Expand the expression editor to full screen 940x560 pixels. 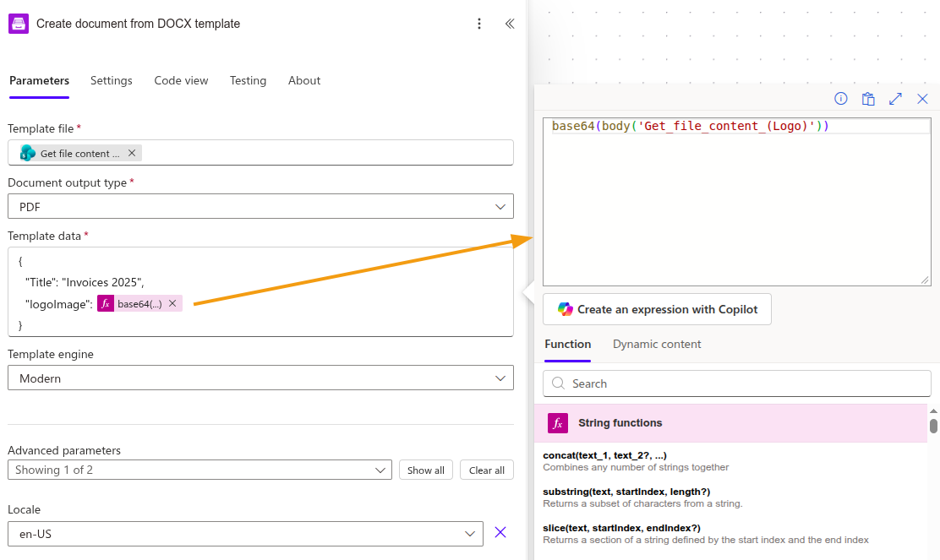click(895, 99)
